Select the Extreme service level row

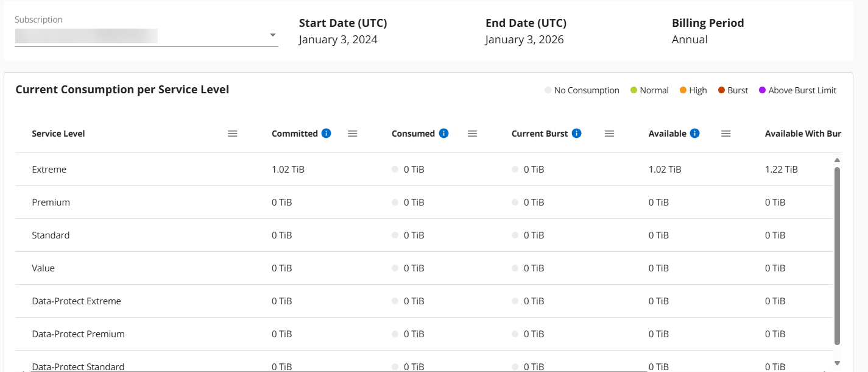[x=49, y=170]
